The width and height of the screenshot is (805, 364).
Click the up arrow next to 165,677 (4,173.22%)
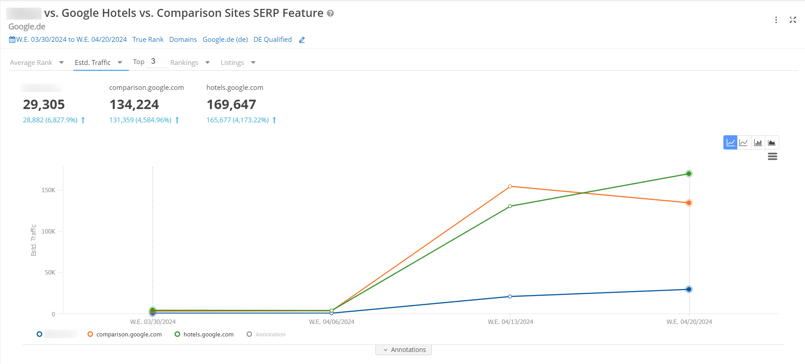click(274, 120)
